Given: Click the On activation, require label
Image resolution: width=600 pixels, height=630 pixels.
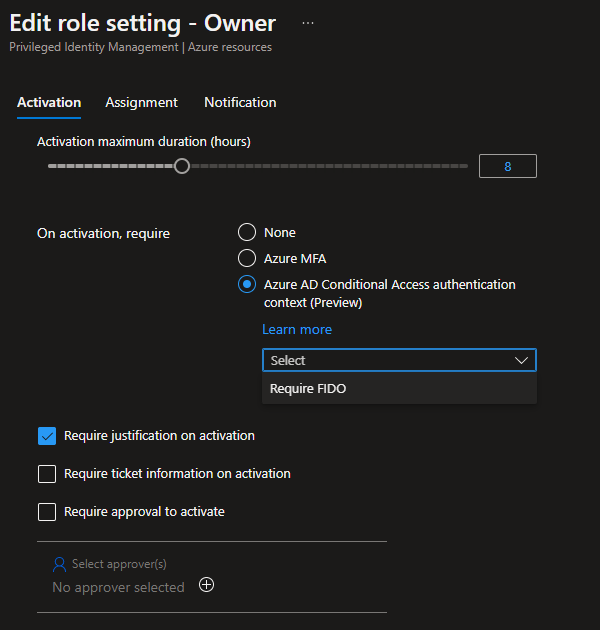Looking at the screenshot, I should tap(104, 233).
